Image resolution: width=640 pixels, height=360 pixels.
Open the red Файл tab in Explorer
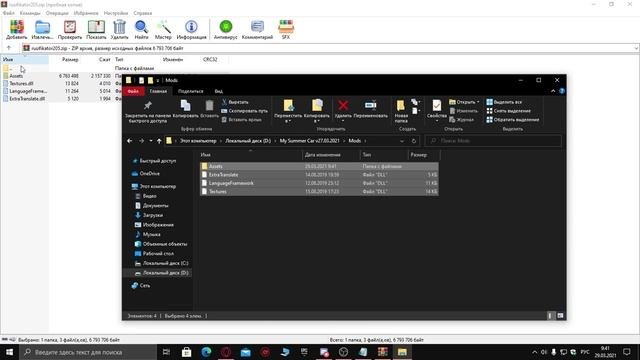coord(133,91)
